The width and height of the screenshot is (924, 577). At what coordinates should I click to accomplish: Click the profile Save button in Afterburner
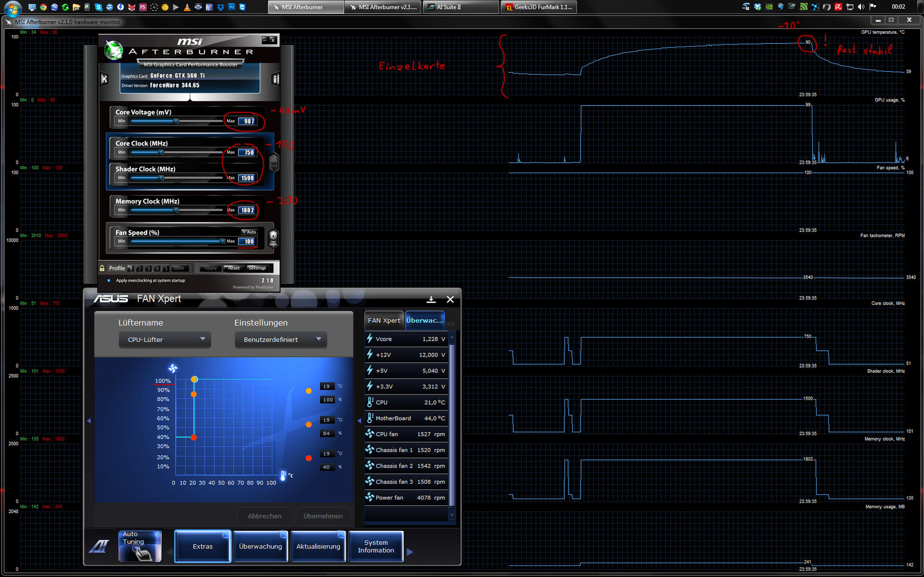pos(179,268)
